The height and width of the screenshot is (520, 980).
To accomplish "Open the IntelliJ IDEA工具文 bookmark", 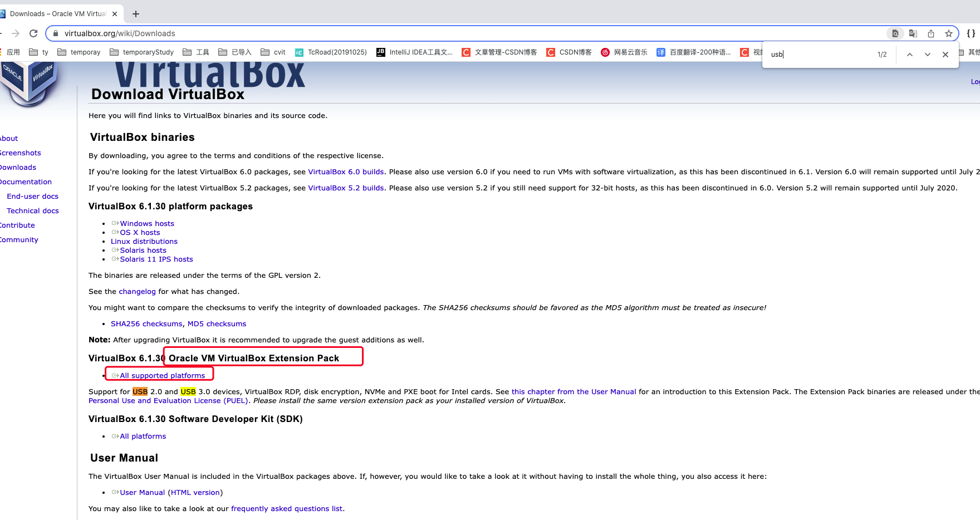I will point(415,52).
